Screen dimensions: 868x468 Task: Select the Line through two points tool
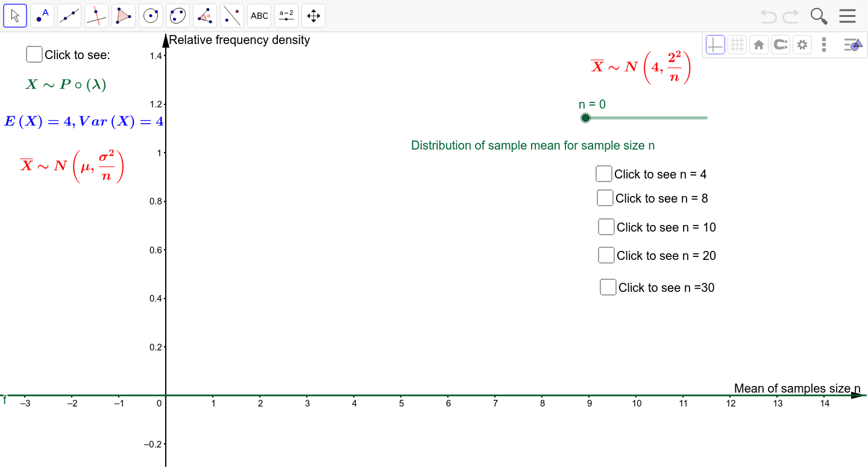coord(69,16)
